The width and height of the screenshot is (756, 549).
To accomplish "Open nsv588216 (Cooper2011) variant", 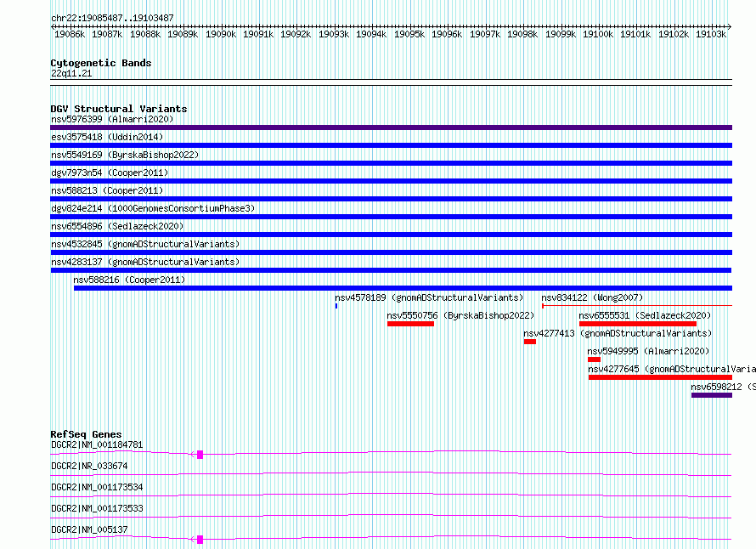I will click(129, 280).
